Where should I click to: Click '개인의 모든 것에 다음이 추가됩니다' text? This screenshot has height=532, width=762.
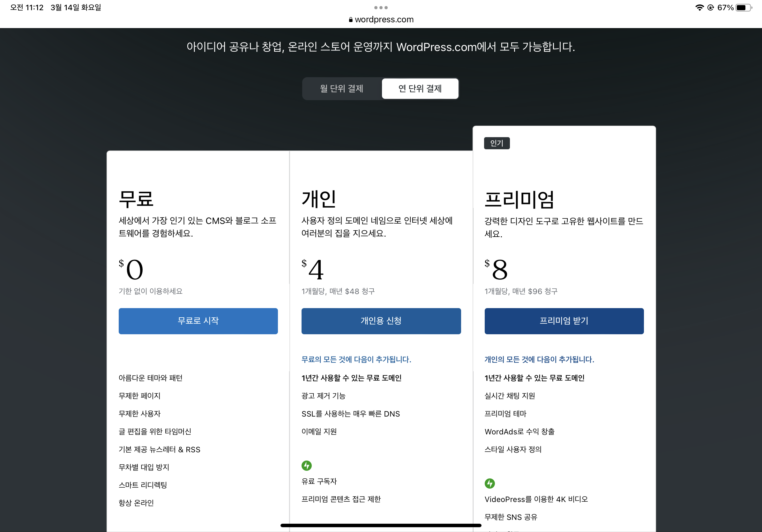click(539, 359)
